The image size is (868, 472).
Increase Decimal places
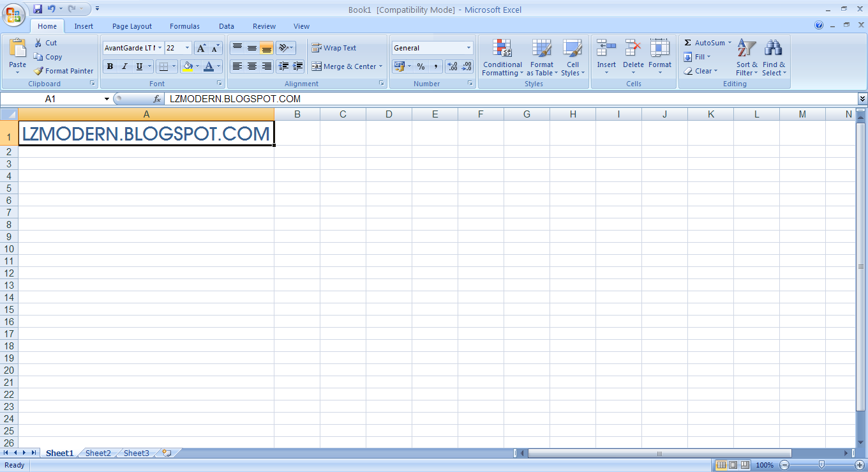(x=453, y=66)
